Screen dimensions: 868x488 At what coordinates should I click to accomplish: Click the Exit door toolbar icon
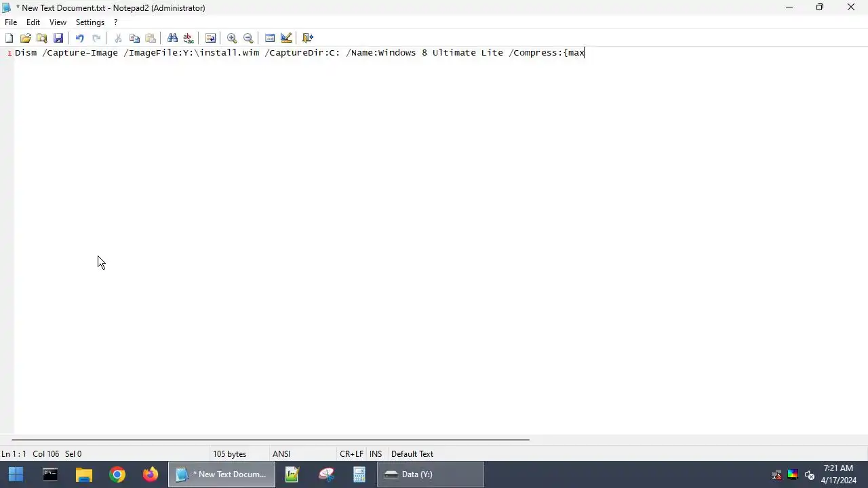(x=308, y=38)
